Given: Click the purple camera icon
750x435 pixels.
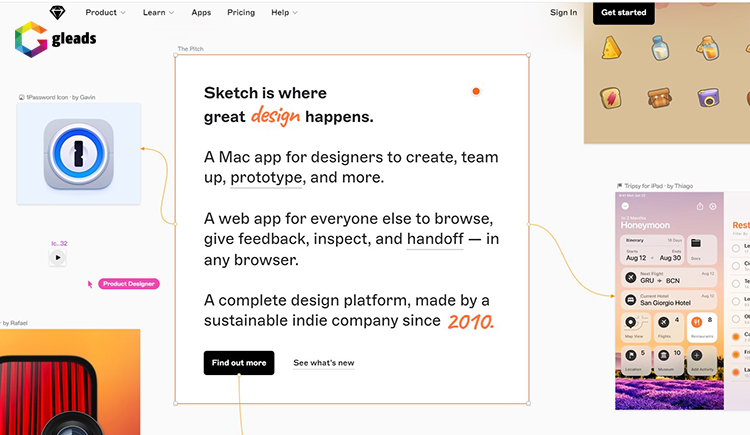Looking at the screenshot, I should [709, 98].
